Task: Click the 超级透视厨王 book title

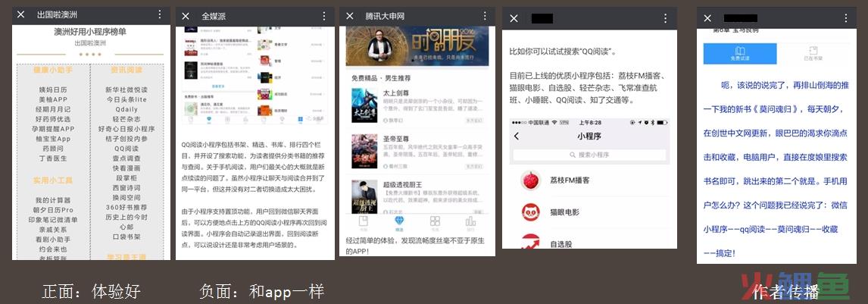Action: (403, 184)
